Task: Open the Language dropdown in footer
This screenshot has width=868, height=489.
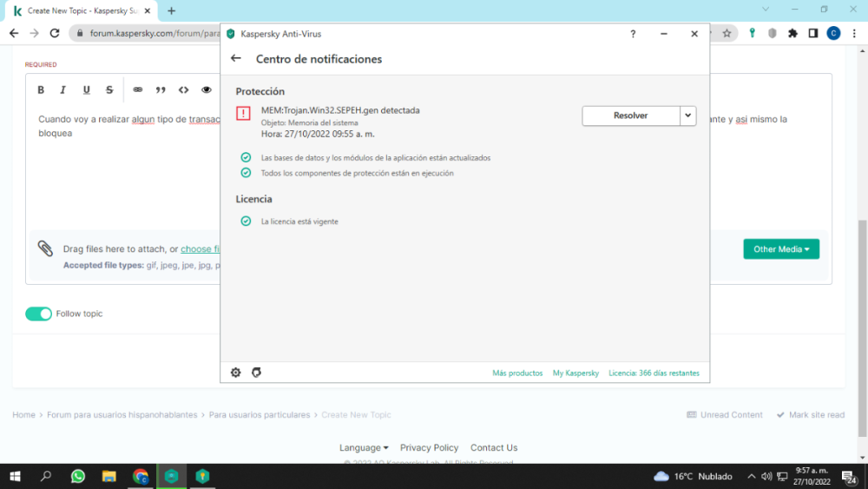Action: click(364, 447)
